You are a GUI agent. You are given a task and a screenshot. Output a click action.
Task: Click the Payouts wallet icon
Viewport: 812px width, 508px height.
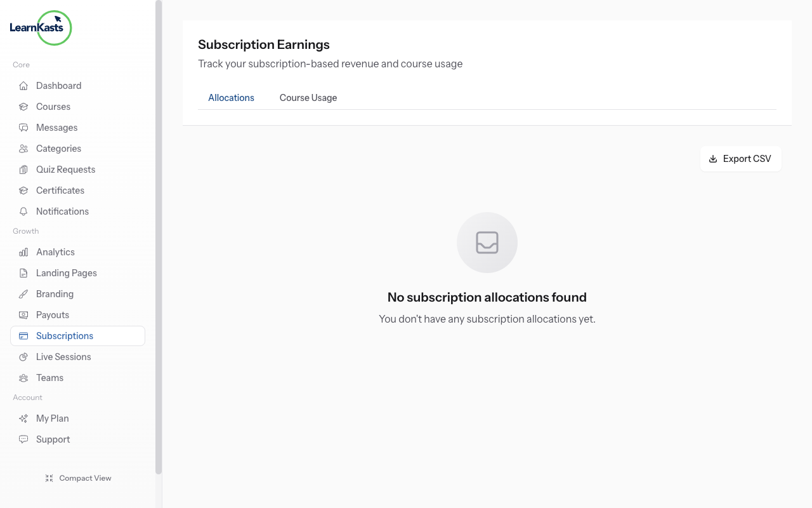[x=23, y=314]
